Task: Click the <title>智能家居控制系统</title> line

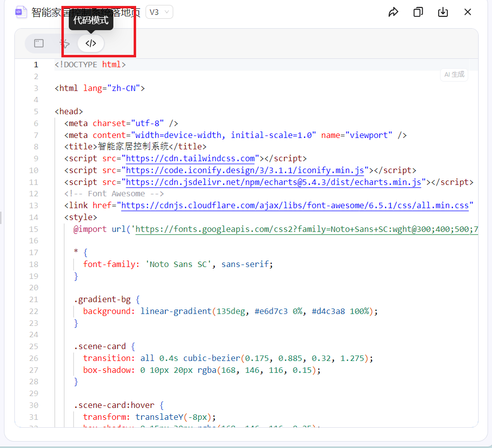Action: tap(135, 147)
